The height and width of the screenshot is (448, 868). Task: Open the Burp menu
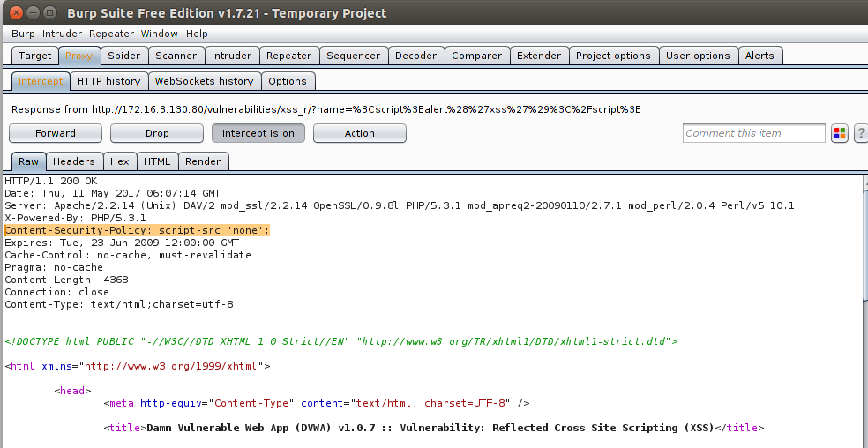23,34
